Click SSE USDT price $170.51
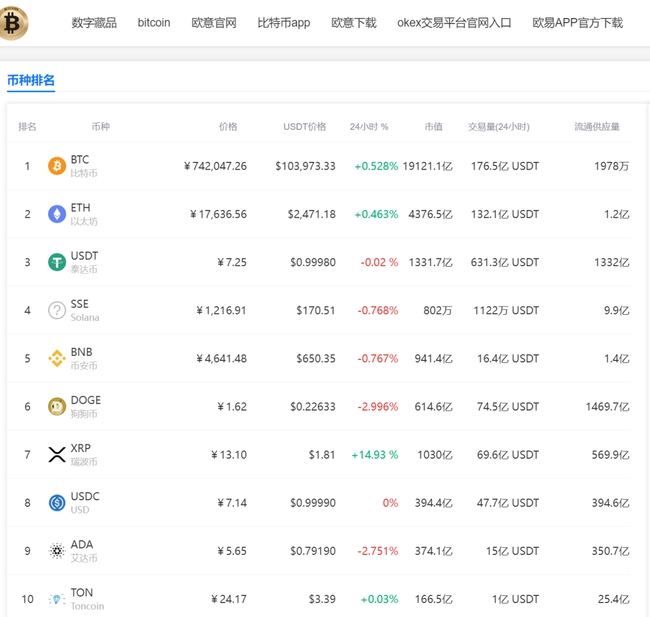Screen dimensions: 650x617 click(x=315, y=311)
